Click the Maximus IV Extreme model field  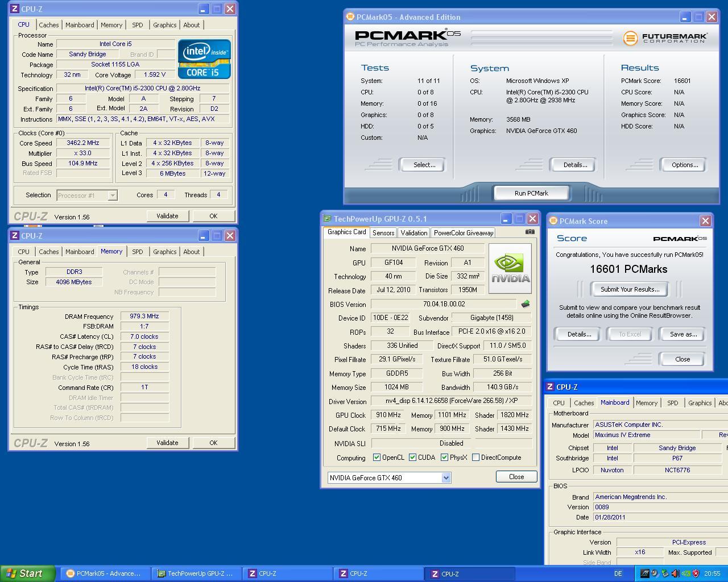(x=646, y=435)
